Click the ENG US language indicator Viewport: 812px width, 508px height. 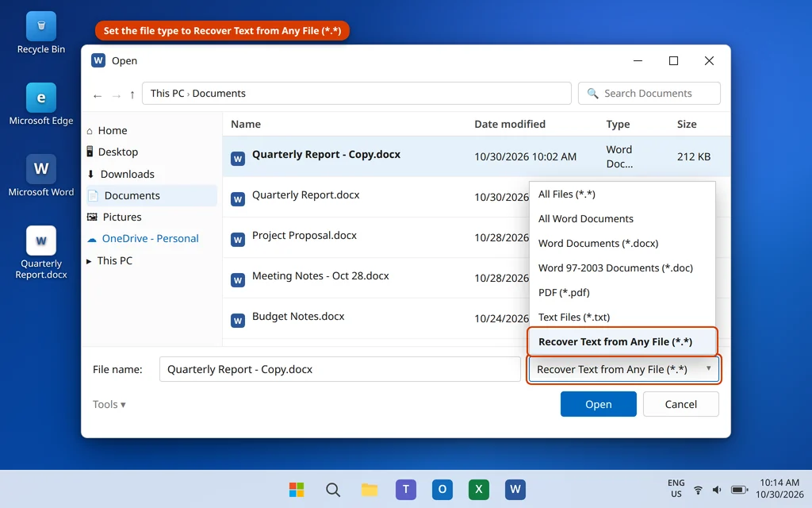pyautogui.click(x=676, y=488)
